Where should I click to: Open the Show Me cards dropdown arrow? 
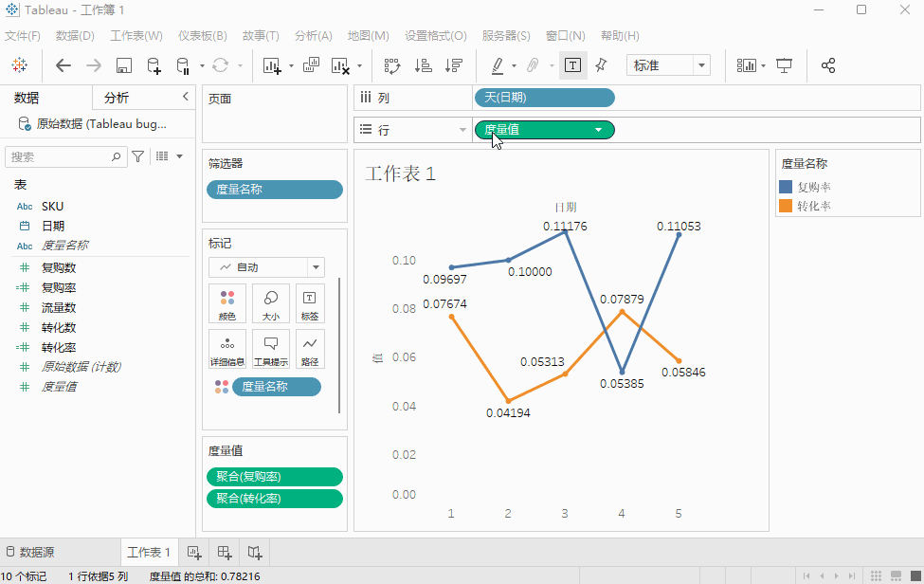tap(764, 65)
